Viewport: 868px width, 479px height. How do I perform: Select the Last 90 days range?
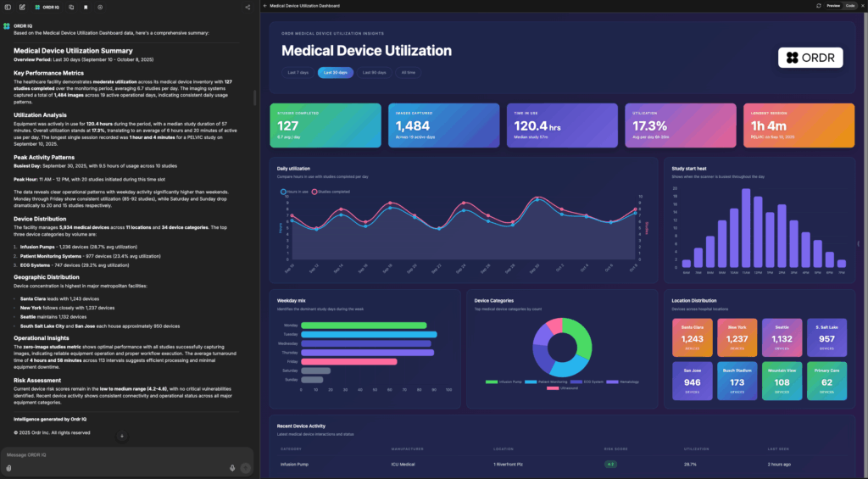[373, 73]
